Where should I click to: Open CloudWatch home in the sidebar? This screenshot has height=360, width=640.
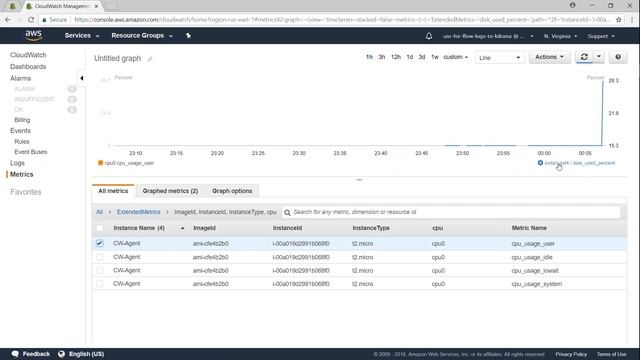tap(28, 55)
